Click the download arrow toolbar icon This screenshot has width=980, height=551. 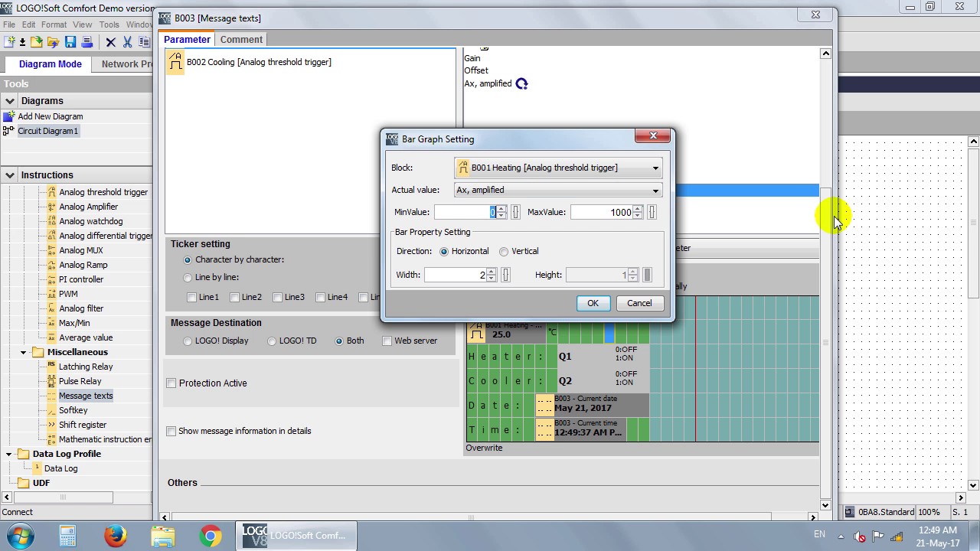pyautogui.click(x=22, y=42)
